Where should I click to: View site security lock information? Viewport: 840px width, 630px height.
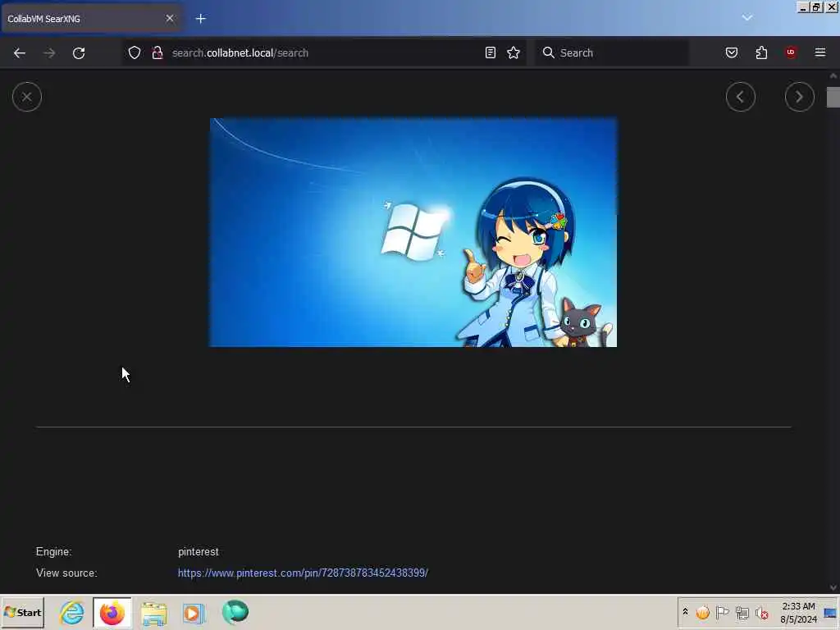157,52
